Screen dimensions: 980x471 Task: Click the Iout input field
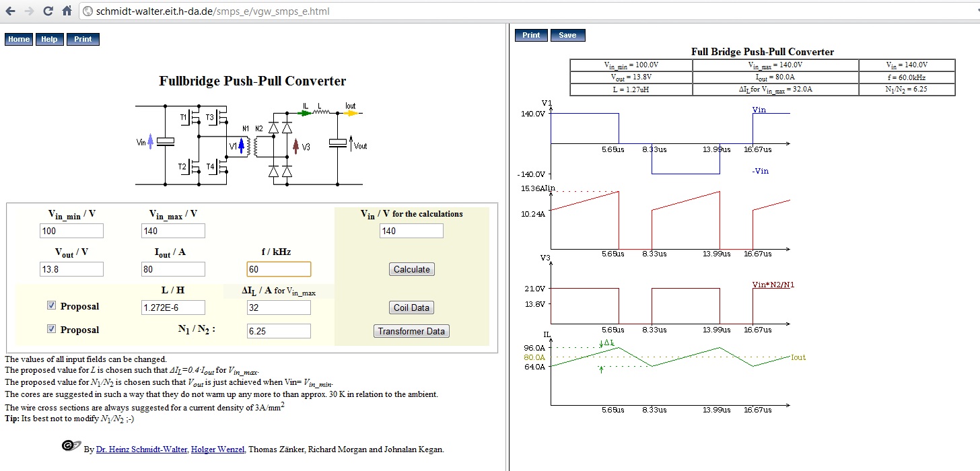tap(173, 269)
